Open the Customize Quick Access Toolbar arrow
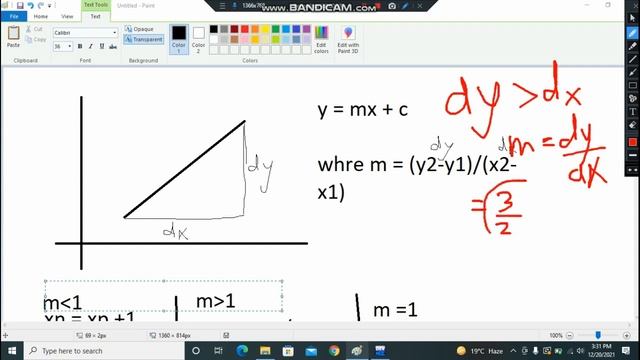The width and height of the screenshot is (640, 360). (49, 6)
